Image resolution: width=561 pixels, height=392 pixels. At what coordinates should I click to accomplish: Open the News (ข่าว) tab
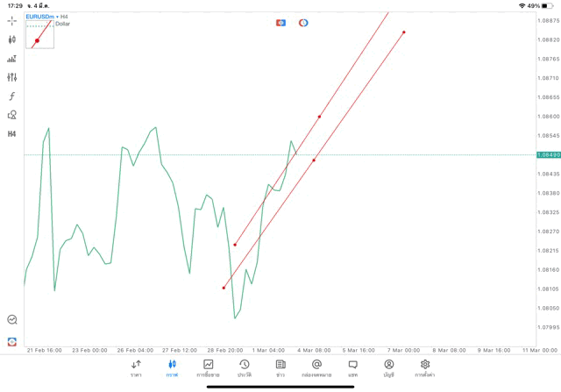(x=280, y=367)
